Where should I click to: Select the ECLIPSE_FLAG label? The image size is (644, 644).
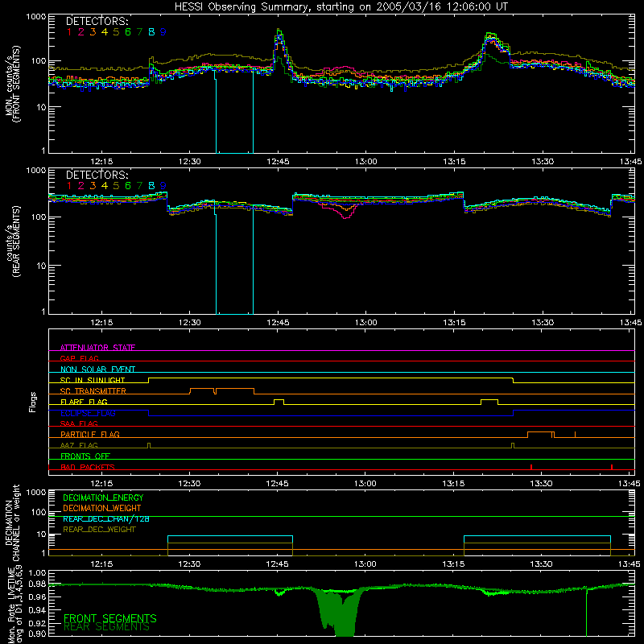point(88,413)
